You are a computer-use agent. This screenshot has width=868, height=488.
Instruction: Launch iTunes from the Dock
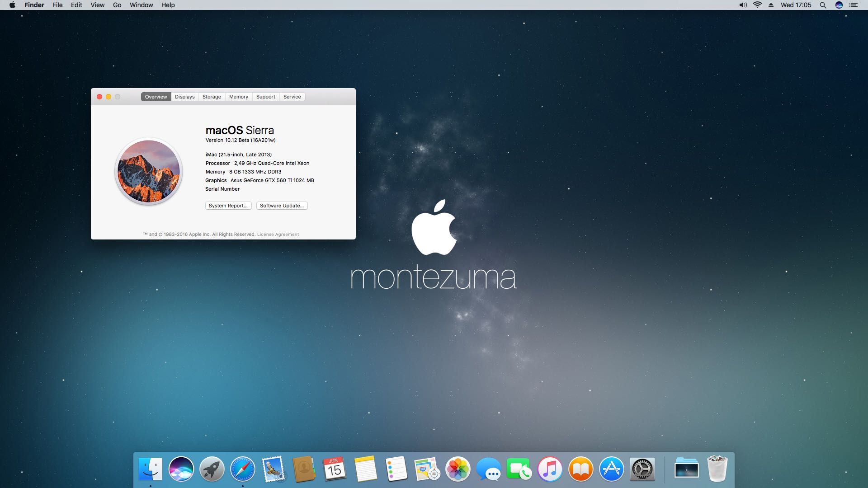point(550,469)
